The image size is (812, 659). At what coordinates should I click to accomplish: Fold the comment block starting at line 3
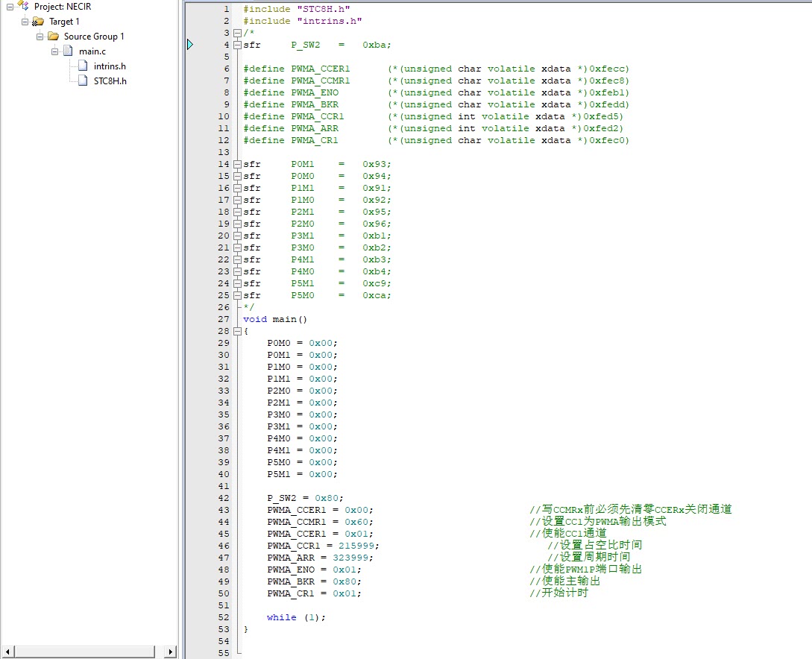pos(237,33)
